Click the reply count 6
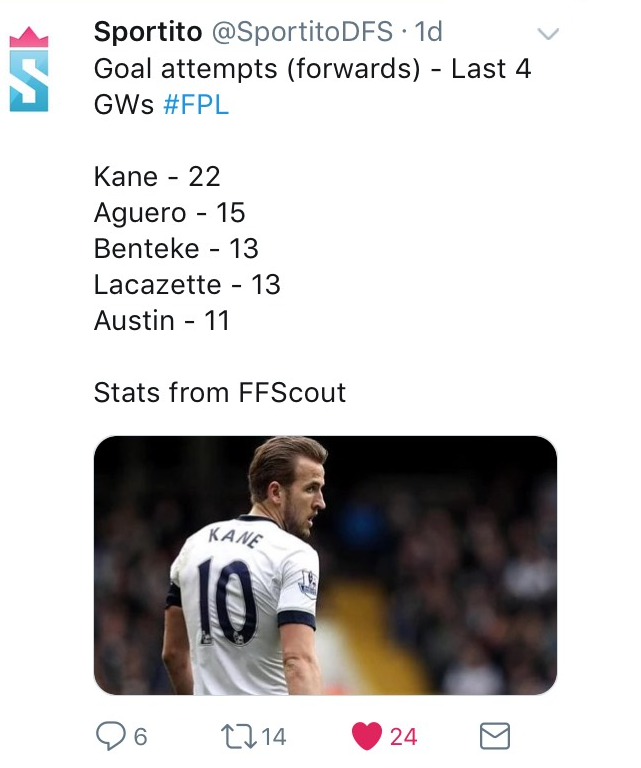641x768 pixels. click(x=141, y=737)
